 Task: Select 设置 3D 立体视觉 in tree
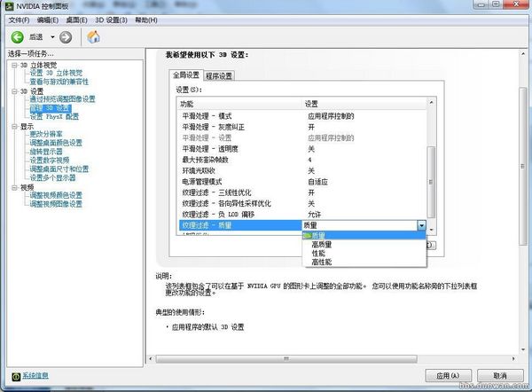(56, 73)
